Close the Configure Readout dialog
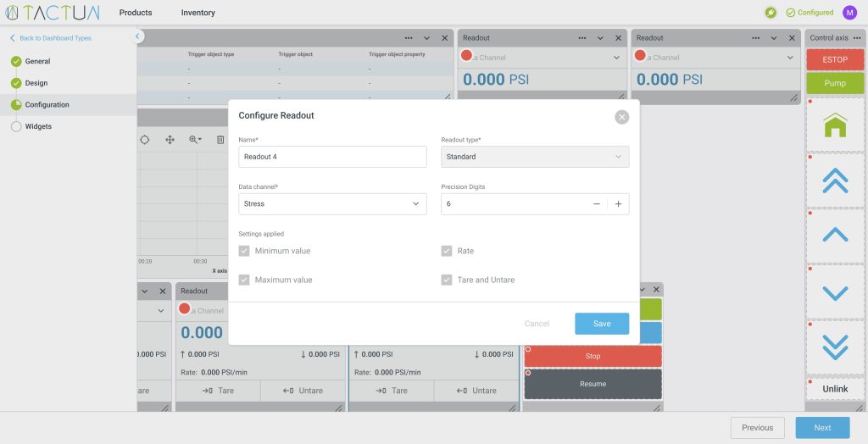Viewport: 868px width, 444px height. [x=621, y=117]
